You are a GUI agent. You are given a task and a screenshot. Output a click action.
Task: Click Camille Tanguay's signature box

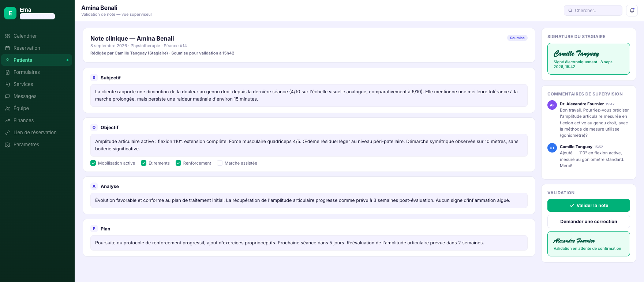589,59
